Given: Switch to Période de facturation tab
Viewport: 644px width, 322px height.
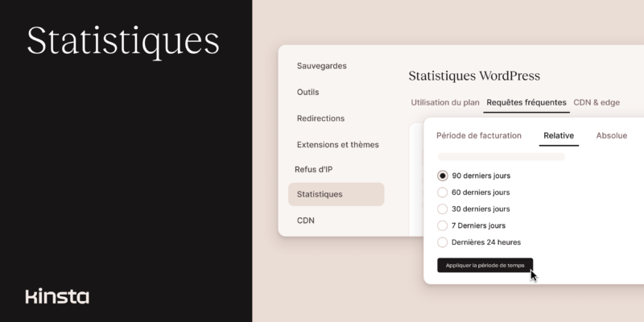Looking at the screenshot, I should [x=478, y=135].
